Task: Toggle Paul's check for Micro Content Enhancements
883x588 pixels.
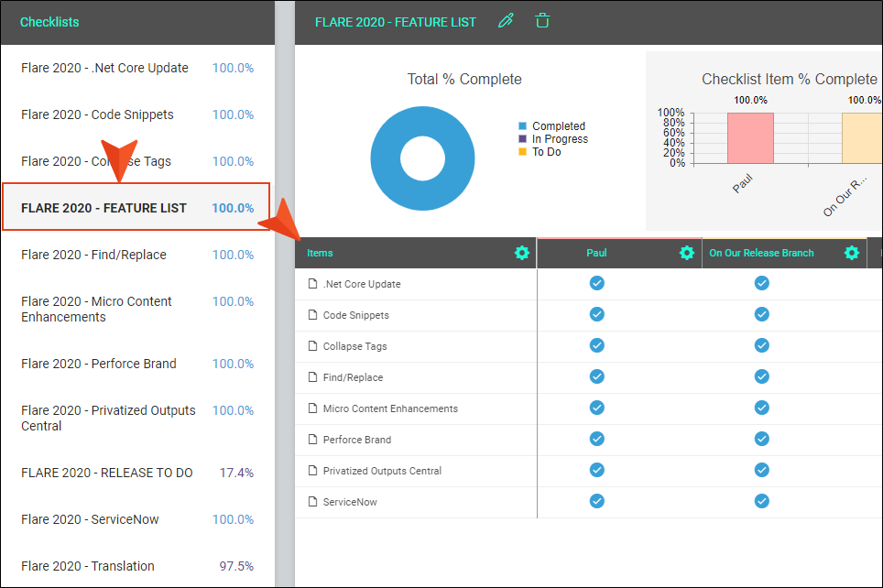Action: 597,408
